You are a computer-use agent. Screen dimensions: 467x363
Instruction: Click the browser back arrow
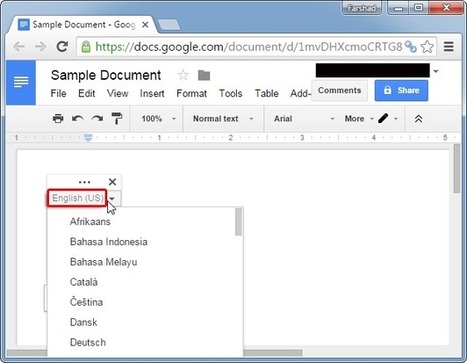coord(19,47)
